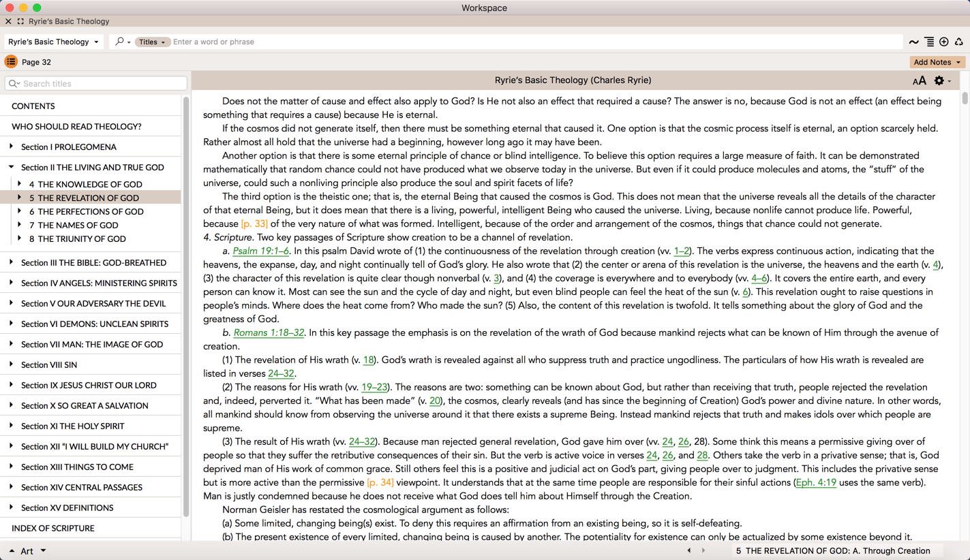The image size is (970, 560).
Task: Open the Add Notes dropdown
Action: pos(937,62)
